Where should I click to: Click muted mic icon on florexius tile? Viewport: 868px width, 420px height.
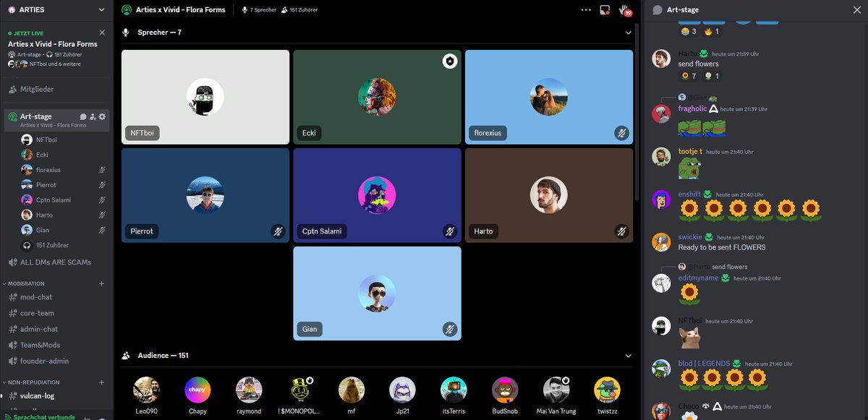[621, 133]
